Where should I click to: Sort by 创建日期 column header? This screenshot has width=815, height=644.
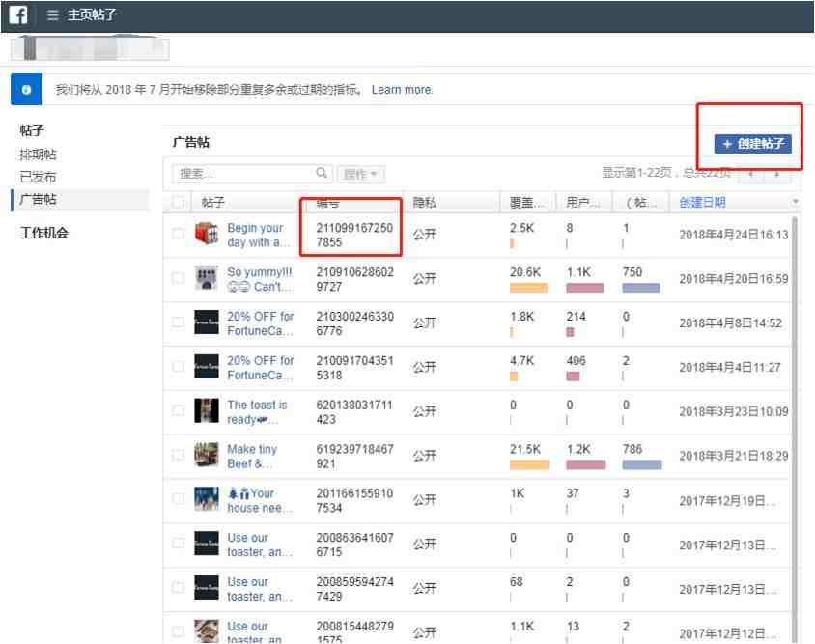pos(702,202)
